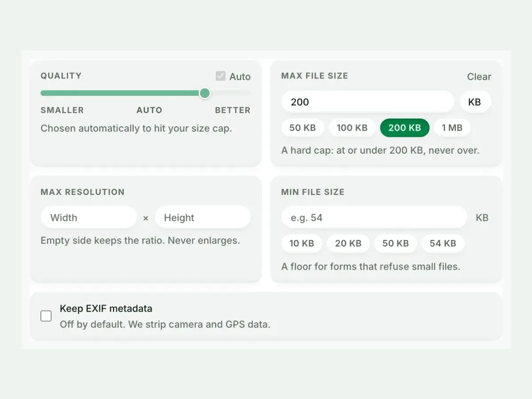Click the 'AUTO' label beneath the quality slider
Viewport: 532px width, 399px height.
149,110
